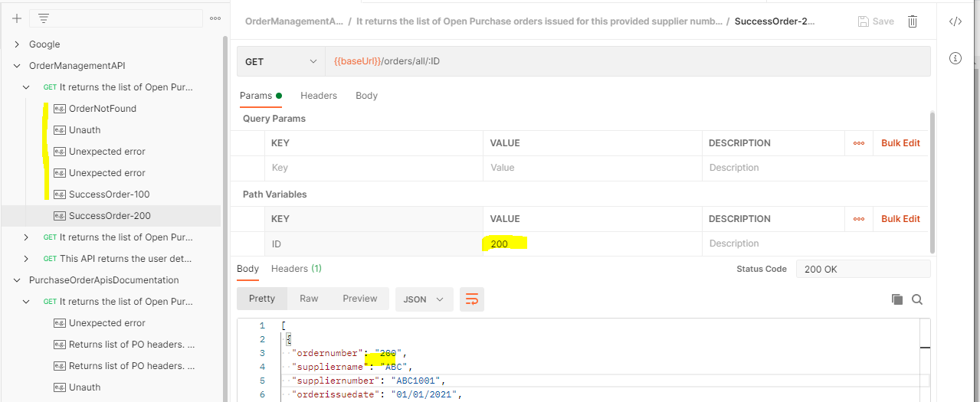The height and width of the screenshot is (402, 980).
Task: Expand GET This API returns the user det...
Action: coord(26,259)
